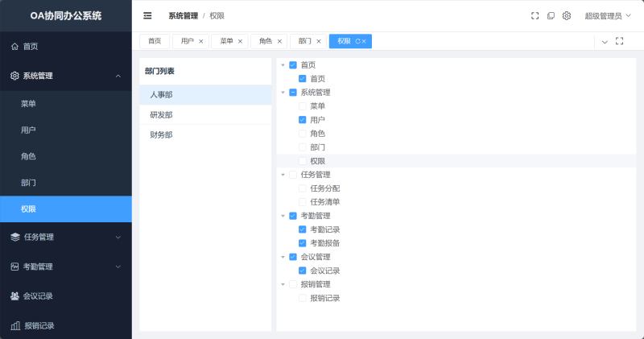Click the 考勤管理 chart icon in sidebar

point(14,267)
